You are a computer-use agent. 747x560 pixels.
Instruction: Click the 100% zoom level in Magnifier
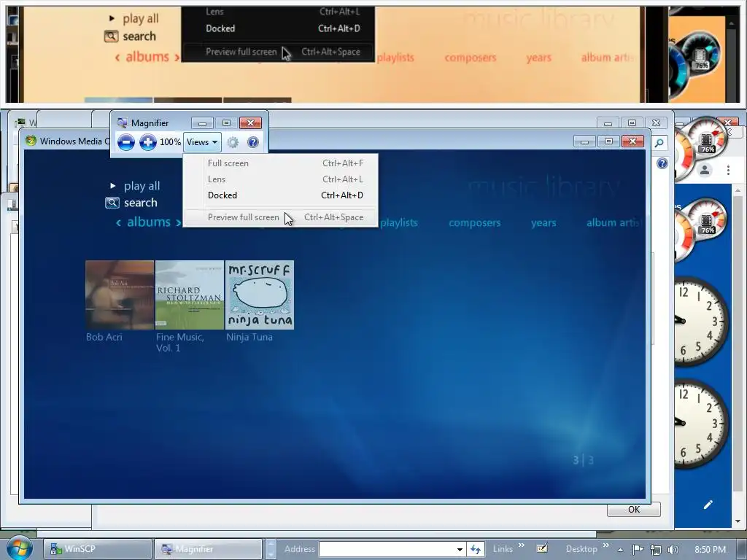(170, 142)
